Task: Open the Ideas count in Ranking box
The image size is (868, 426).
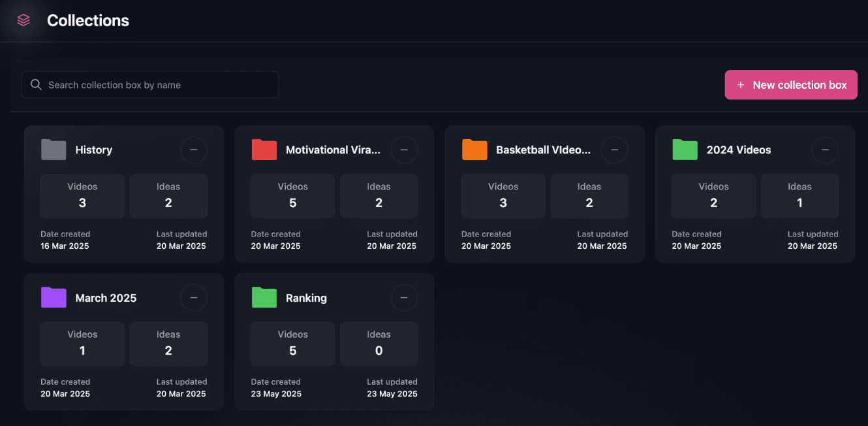Action: (379, 344)
